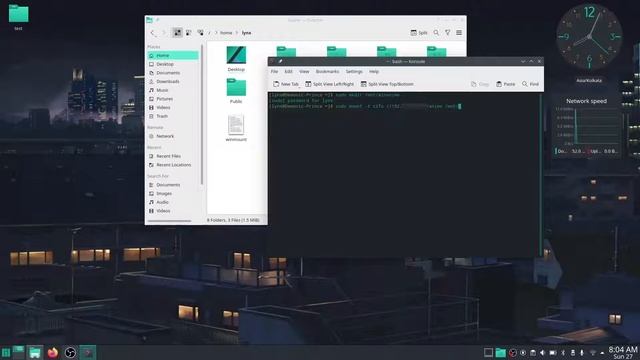Open OBS Studio from the taskbar

[70, 352]
